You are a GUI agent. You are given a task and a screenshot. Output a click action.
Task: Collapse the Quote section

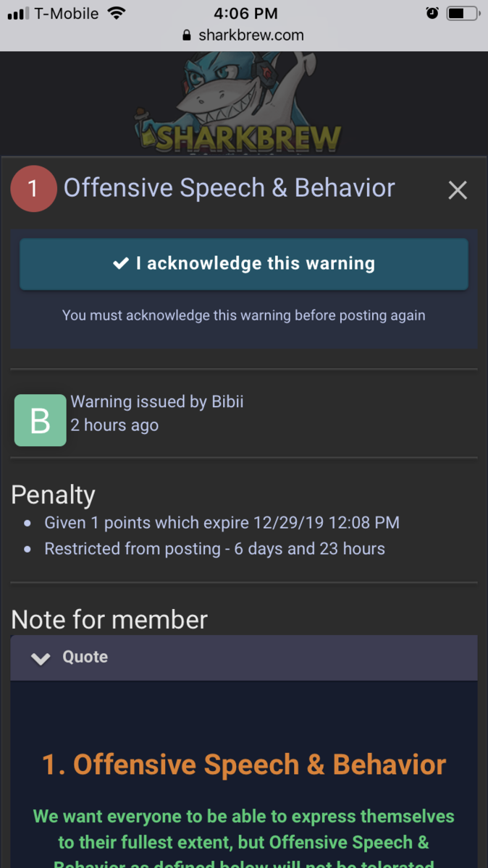click(x=41, y=658)
